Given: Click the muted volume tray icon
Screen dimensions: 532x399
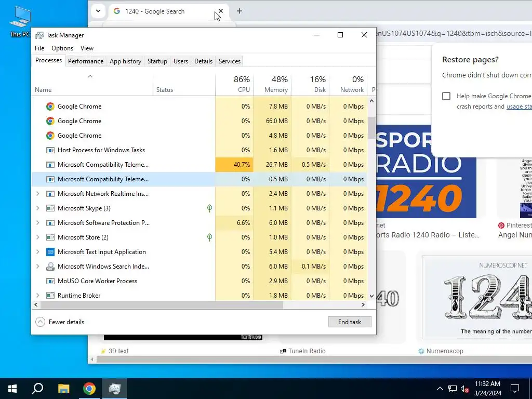Looking at the screenshot, I should pos(465,389).
